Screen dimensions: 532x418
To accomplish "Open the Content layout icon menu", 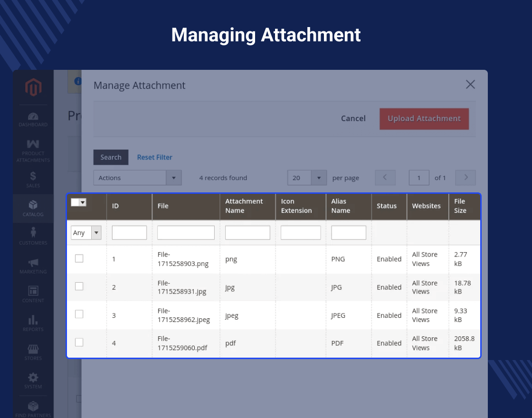I will click(x=33, y=294).
